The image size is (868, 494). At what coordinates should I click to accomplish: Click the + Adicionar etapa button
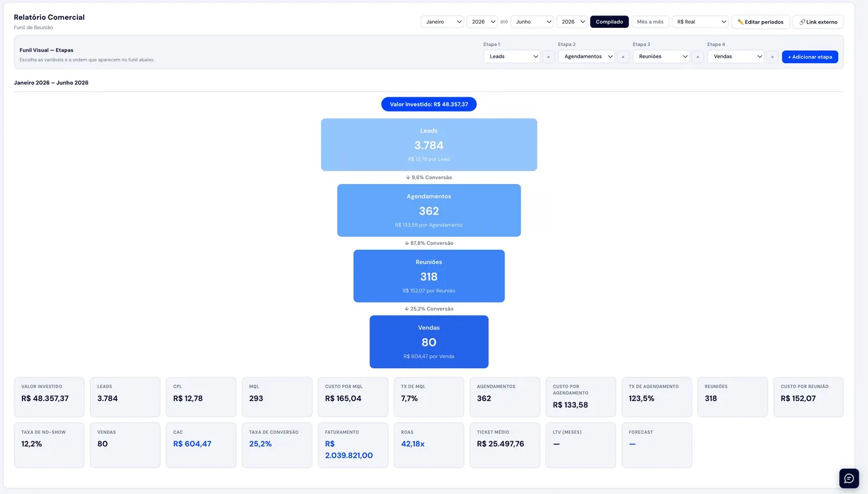tap(810, 56)
